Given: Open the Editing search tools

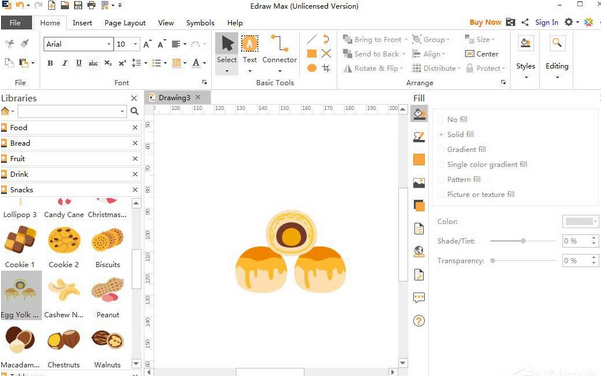Looking at the screenshot, I should pyautogui.click(x=557, y=56).
